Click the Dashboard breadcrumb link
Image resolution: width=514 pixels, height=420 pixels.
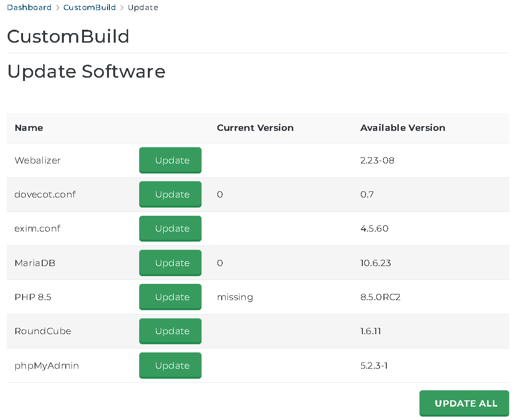29,8
